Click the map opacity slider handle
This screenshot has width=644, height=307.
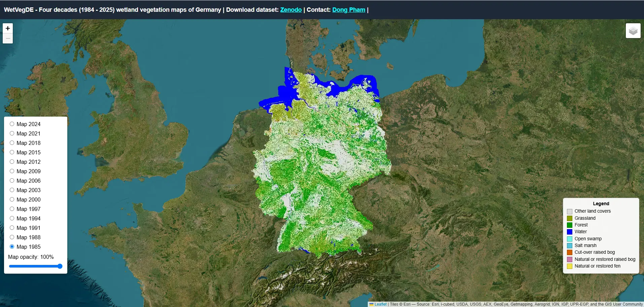click(60, 266)
